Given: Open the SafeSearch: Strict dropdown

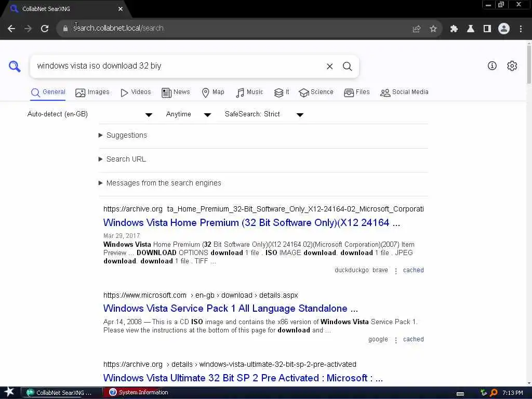Looking at the screenshot, I should coord(264,114).
